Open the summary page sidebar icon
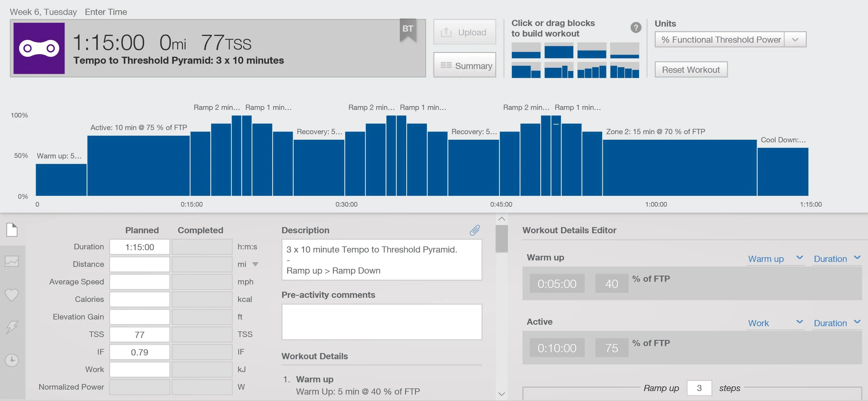 12,230
